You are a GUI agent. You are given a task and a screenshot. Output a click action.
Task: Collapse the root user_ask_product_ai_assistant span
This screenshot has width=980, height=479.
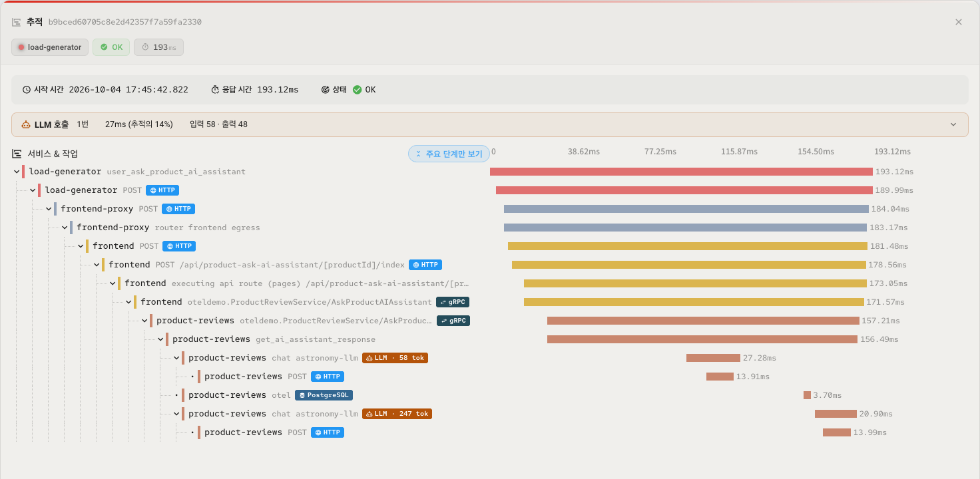coord(17,172)
